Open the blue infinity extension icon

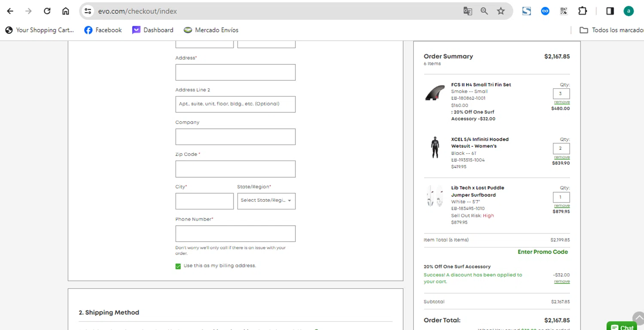click(545, 11)
